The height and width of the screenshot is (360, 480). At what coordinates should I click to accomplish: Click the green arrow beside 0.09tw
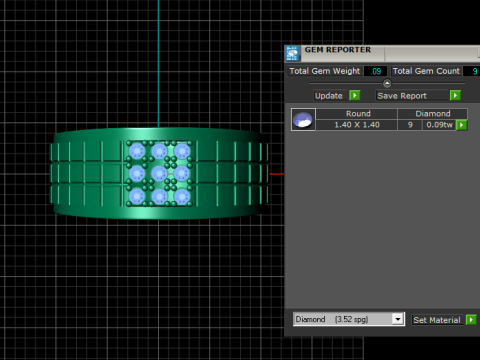pyautogui.click(x=462, y=125)
